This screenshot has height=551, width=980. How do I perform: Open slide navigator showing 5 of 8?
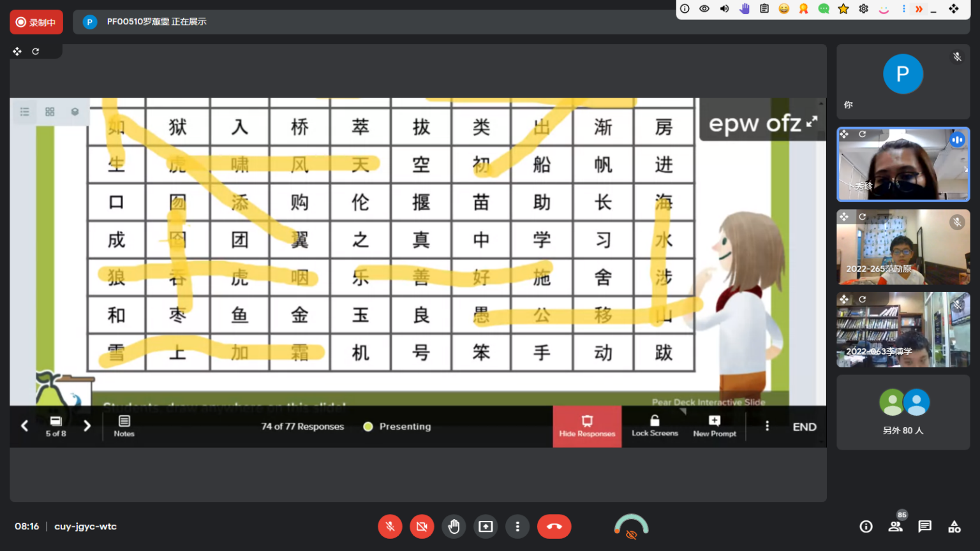coord(56,426)
